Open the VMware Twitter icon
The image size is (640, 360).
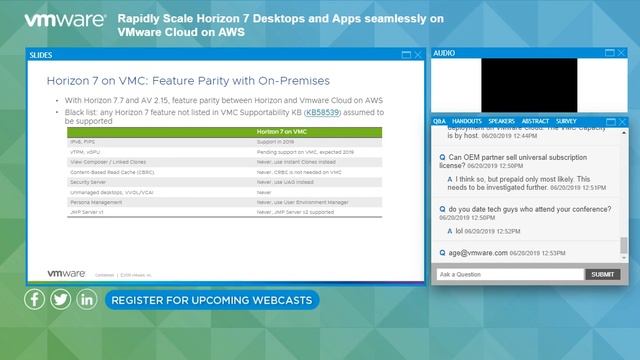point(60,300)
